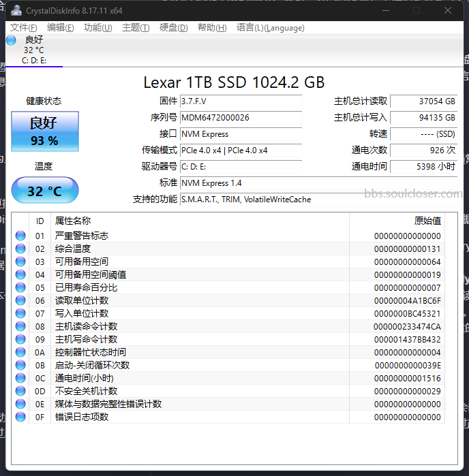469x476 pixels.
Task: Click the status orb for row 07 写入单位计数
Action: 20,313
